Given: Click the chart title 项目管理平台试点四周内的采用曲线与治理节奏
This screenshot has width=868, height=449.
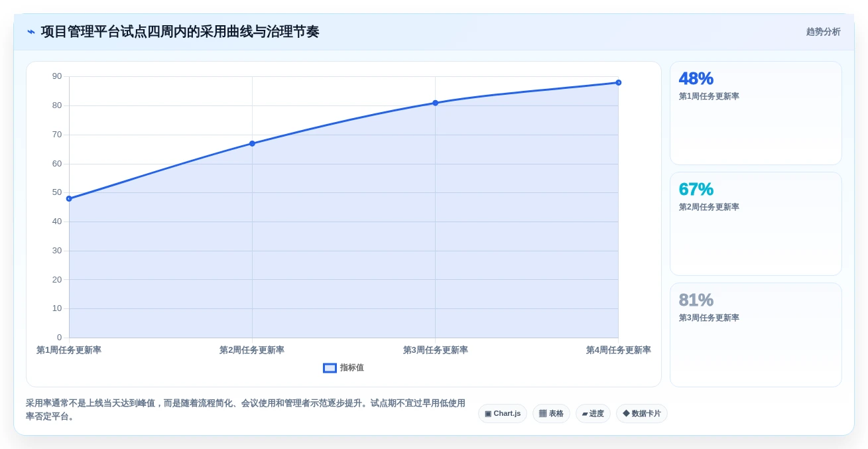Looking at the screenshot, I should pyautogui.click(x=180, y=32).
